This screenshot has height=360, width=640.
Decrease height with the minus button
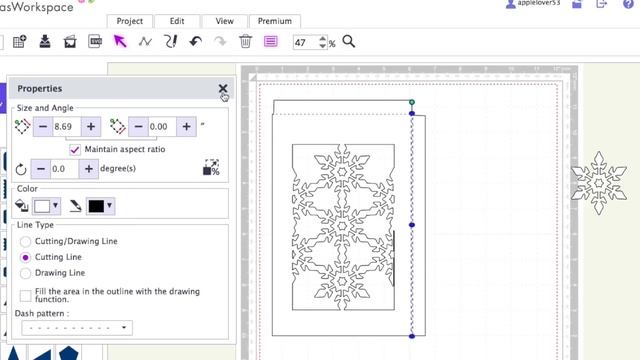point(138,127)
